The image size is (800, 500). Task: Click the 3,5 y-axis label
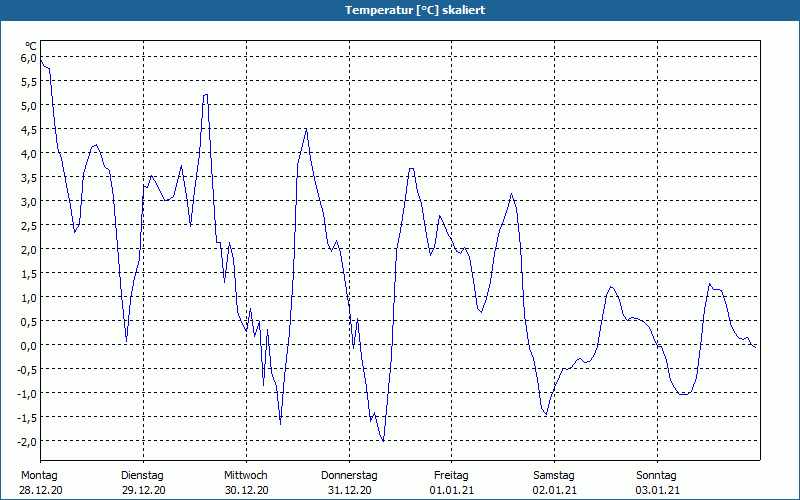(x=29, y=178)
